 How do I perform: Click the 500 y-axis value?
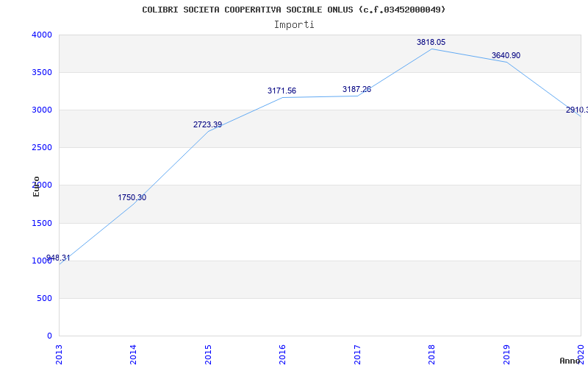coord(45,299)
